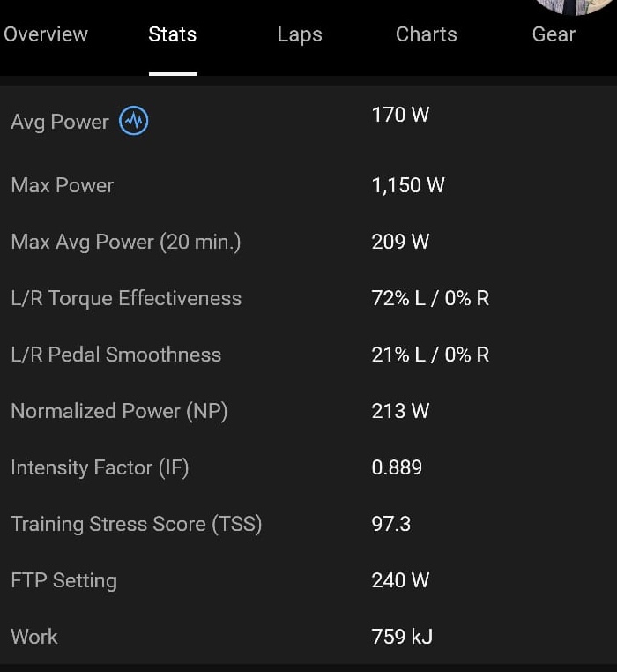Tap the Avg Power pulse info icon
This screenshot has height=672, width=617.
coord(134,121)
